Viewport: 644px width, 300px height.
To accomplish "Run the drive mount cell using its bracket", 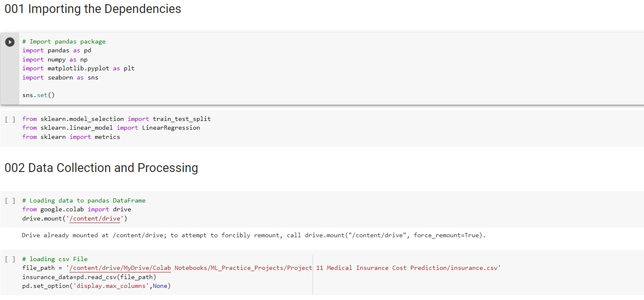I will pos(10,200).
